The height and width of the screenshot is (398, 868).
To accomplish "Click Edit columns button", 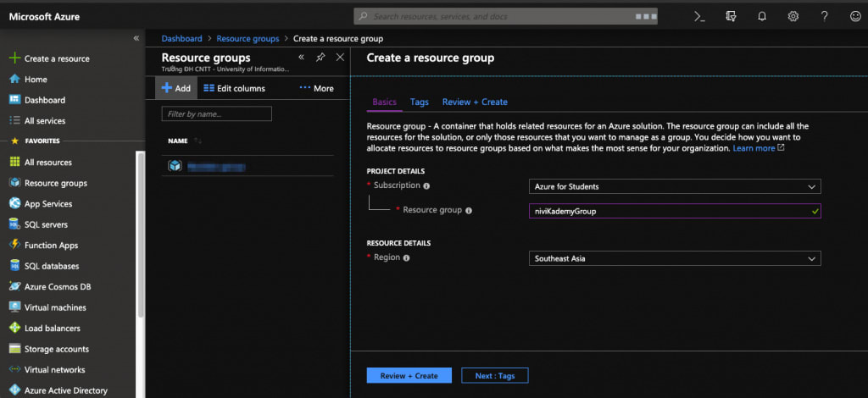I will pos(234,88).
